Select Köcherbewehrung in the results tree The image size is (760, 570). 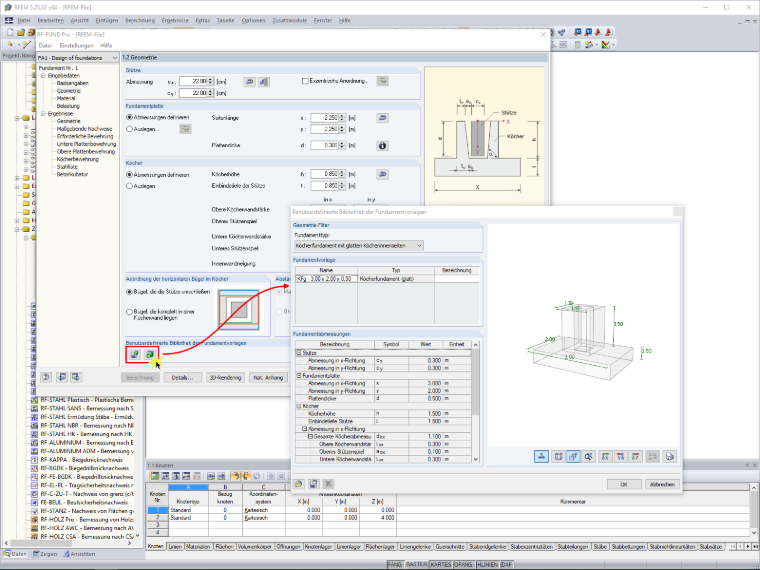coord(78,159)
